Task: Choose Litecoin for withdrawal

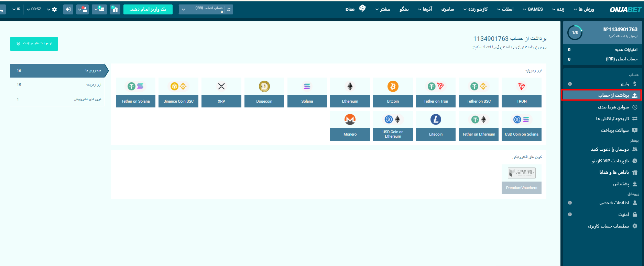Action: pos(436,126)
